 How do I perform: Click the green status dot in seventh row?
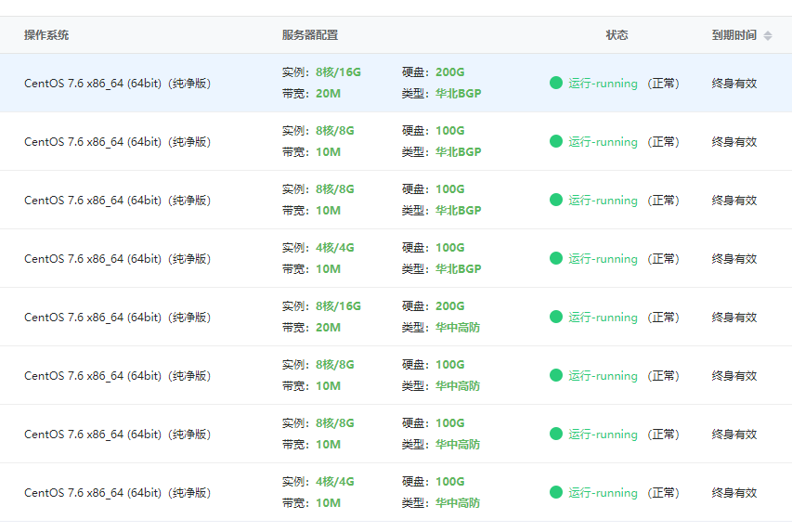click(556, 434)
